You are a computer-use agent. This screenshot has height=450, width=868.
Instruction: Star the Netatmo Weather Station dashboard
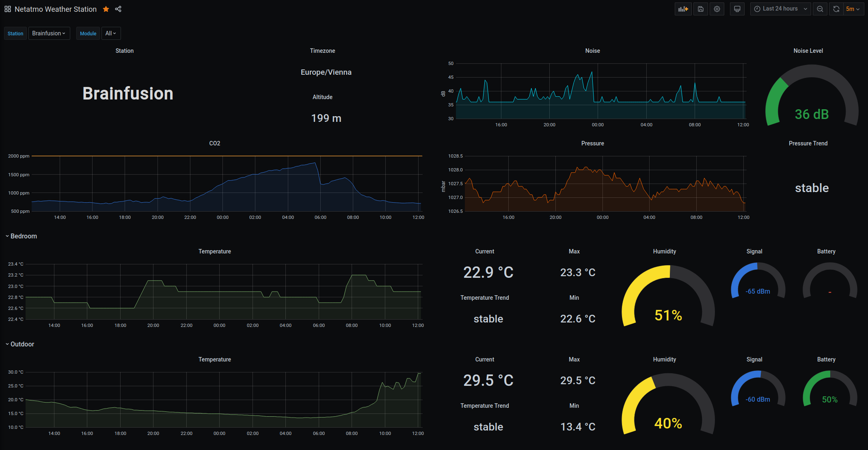click(106, 9)
